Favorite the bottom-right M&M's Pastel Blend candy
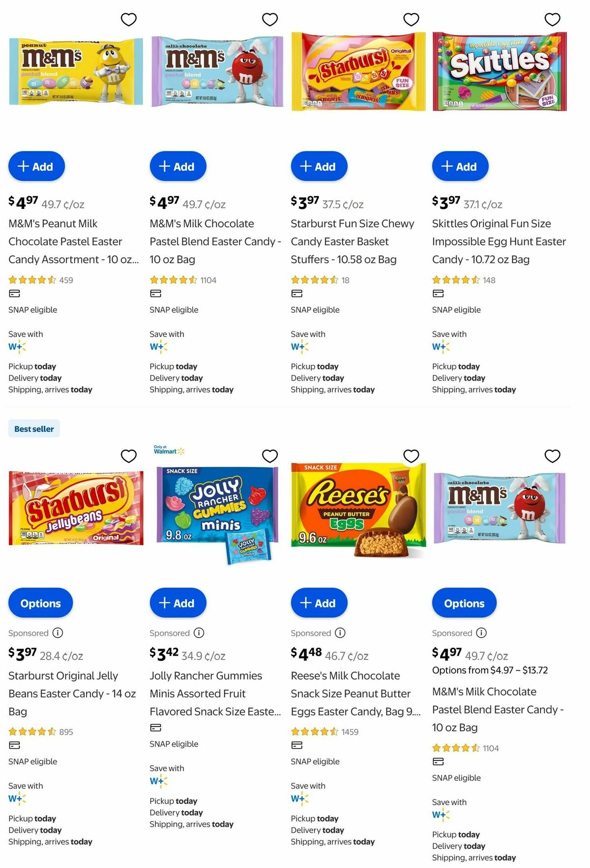This screenshot has height=868, width=590. [552, 456]
